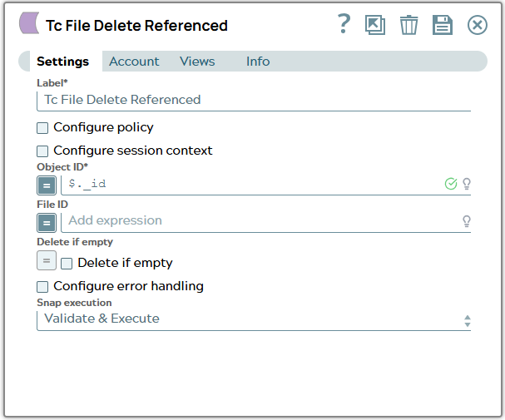Switch to the Account tab
This screenshot has width=505, height=420.
(x=134, y=62)
